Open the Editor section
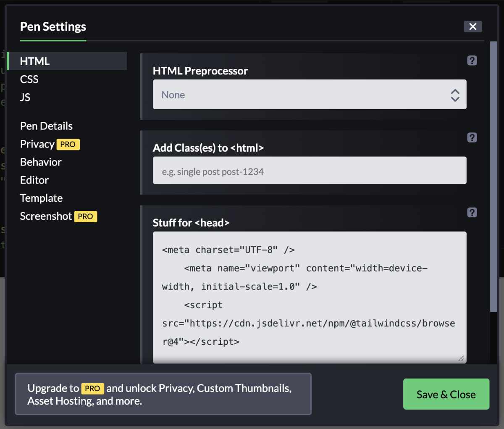This screenshot has width=504, height=429. [34, 180]
